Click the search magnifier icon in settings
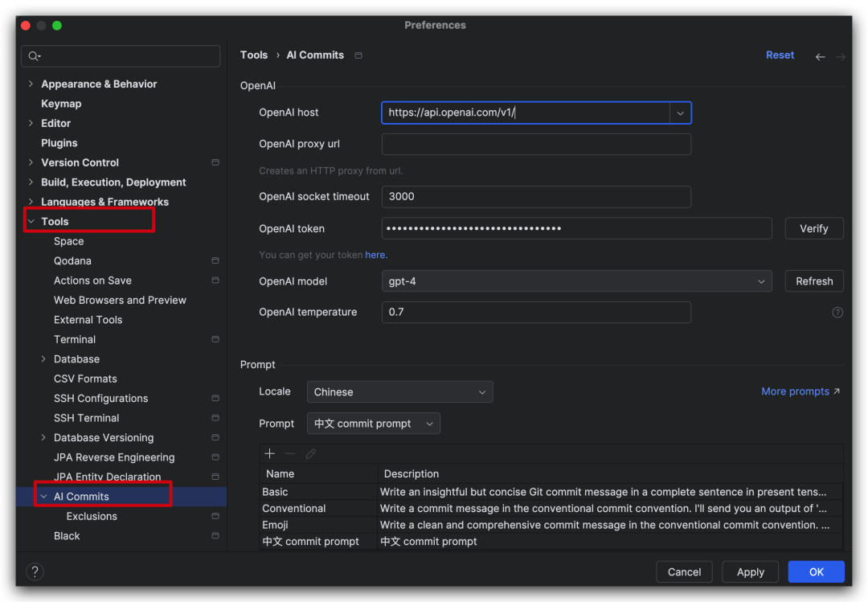This screenshot has width=868, height=602. pos(35,56)
